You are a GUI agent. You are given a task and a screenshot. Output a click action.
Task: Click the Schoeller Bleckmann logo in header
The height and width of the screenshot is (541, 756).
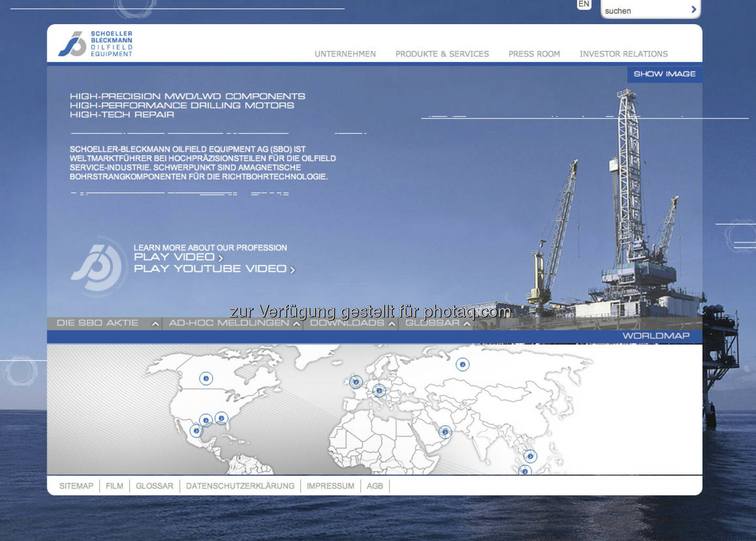96,44
